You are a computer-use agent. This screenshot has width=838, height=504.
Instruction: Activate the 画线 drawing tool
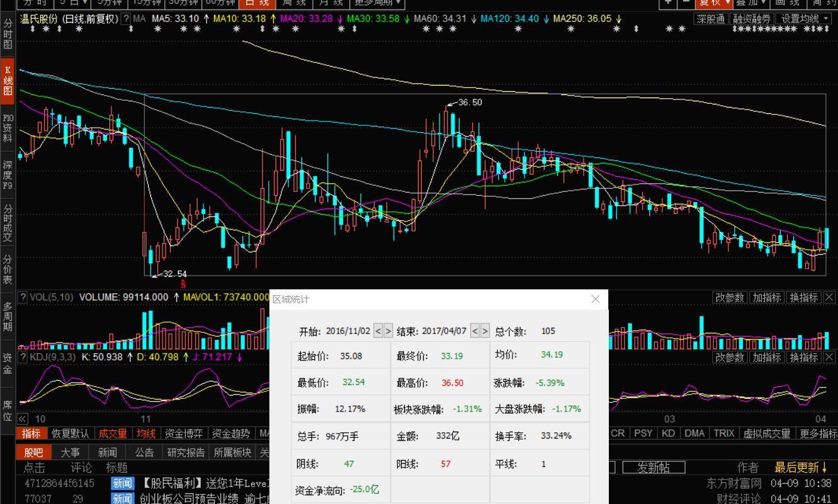point(789,4)
